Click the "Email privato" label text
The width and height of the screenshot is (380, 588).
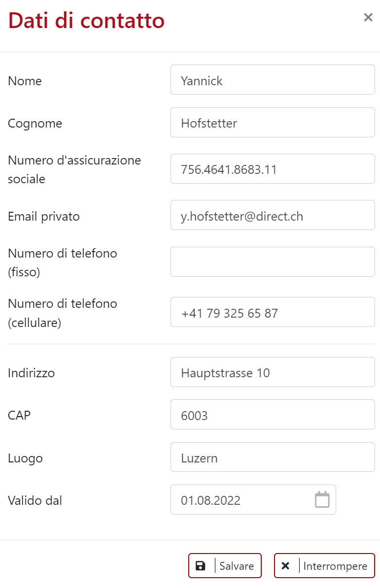click(44, 216)
